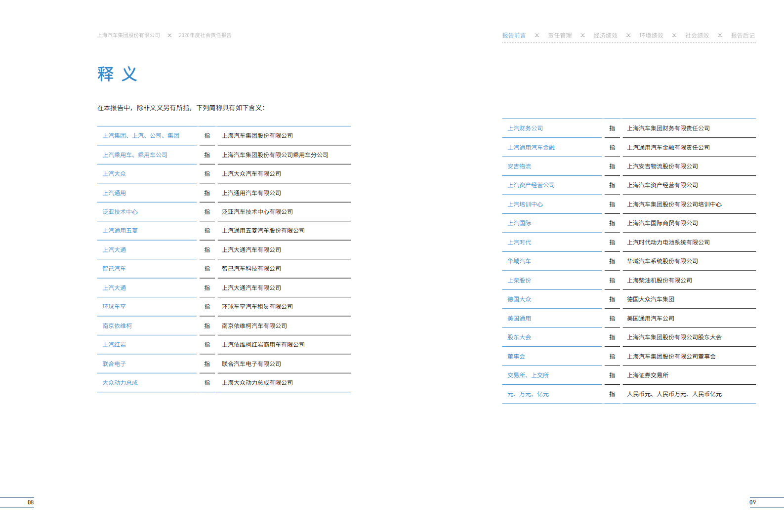Select the term 联合电子
784x532 pixels.
pos(114,364)
